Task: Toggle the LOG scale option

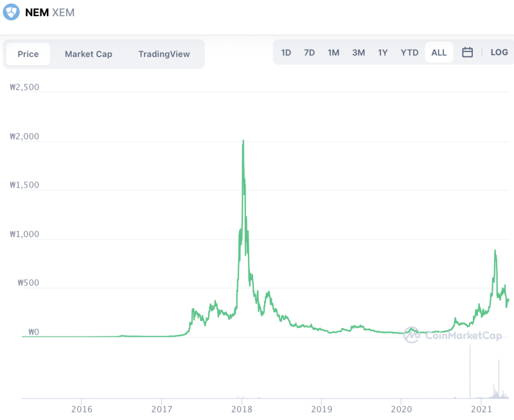Action: click(x=499, y=52)
